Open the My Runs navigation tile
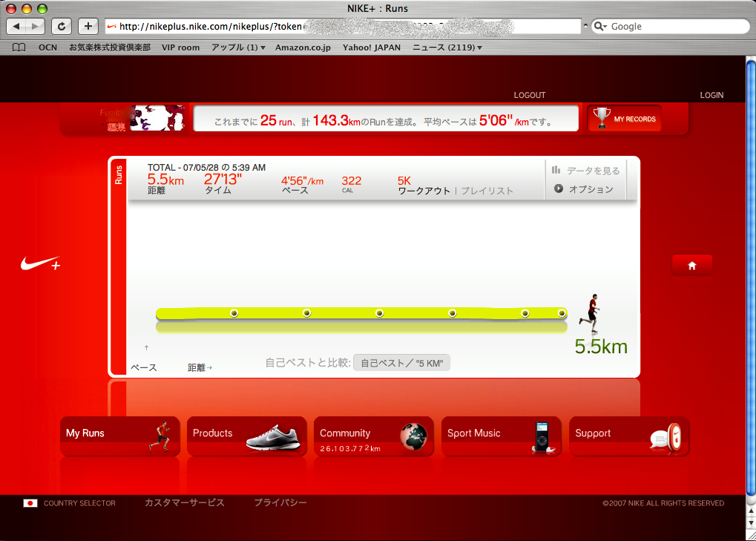Image resolution: width=756 pixels, height=541 pixels. [x=120, y=436]
